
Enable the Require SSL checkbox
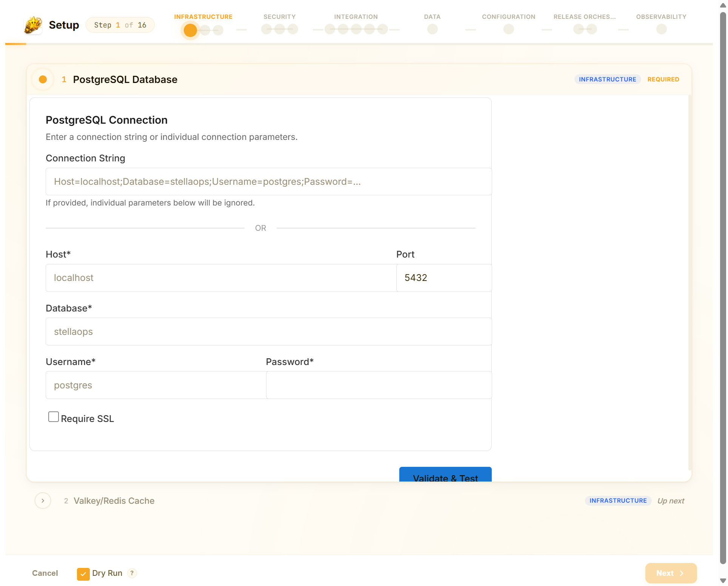(x=54, y=417)
